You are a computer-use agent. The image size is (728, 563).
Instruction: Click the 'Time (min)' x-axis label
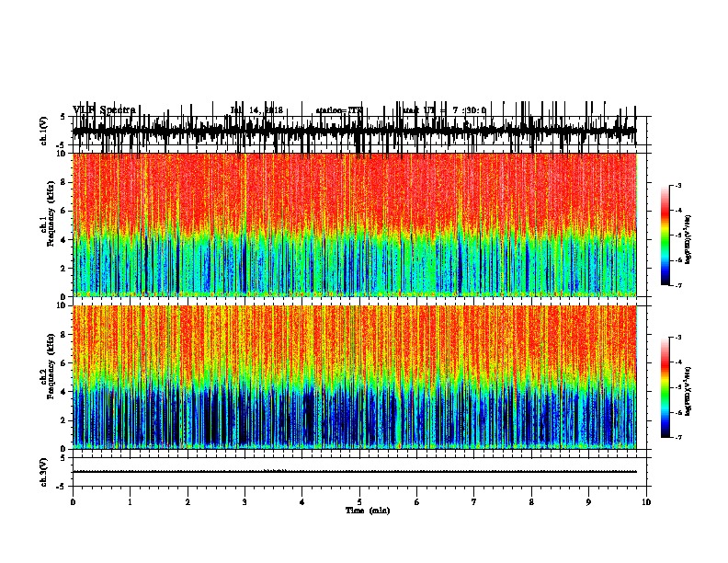click(x=368, y=511)
